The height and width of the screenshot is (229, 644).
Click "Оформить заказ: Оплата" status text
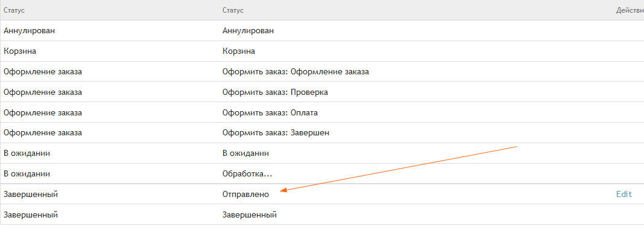tap(270, 113)
